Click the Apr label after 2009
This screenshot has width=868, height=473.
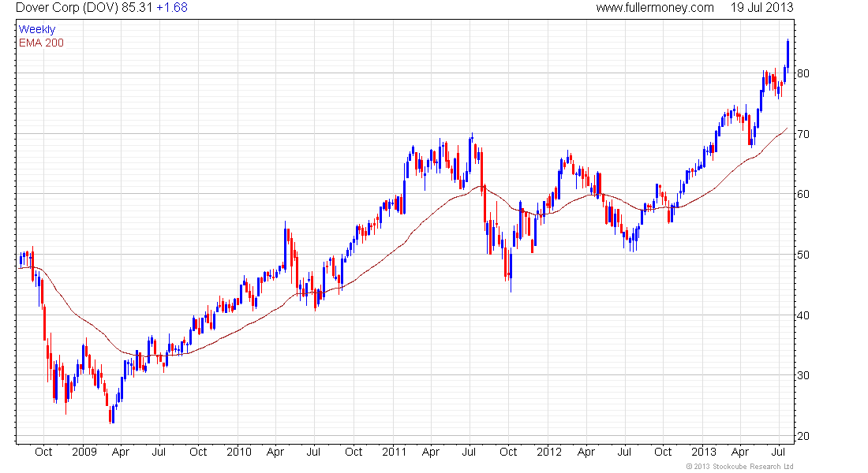pos(121,452)
